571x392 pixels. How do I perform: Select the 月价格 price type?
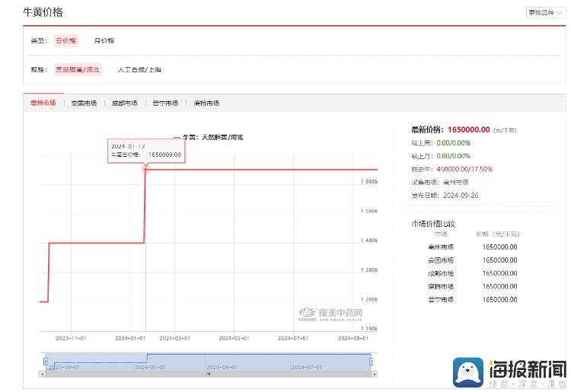coord(104,40)
